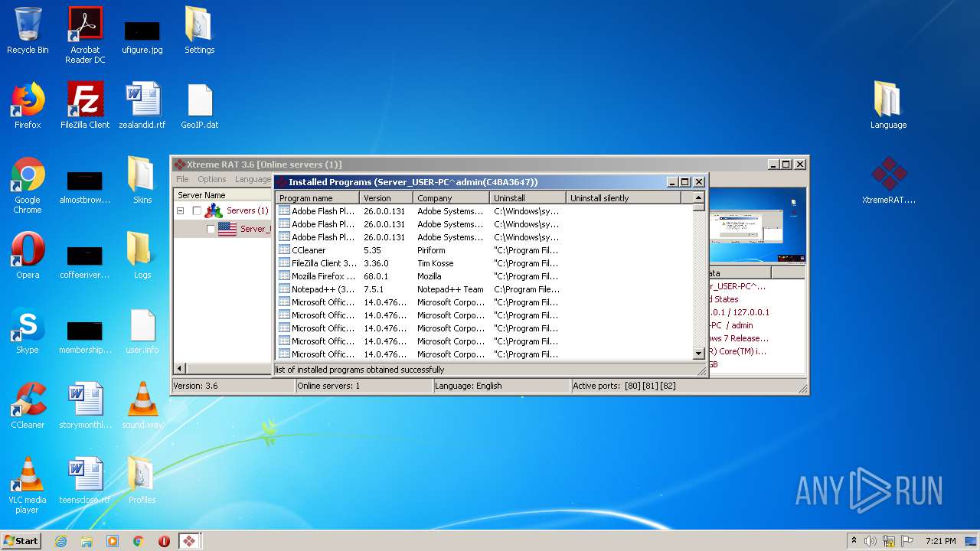Select sound.wav VLC file
The width and height of the screenshot is (980, 551).
tap(142, 406)
